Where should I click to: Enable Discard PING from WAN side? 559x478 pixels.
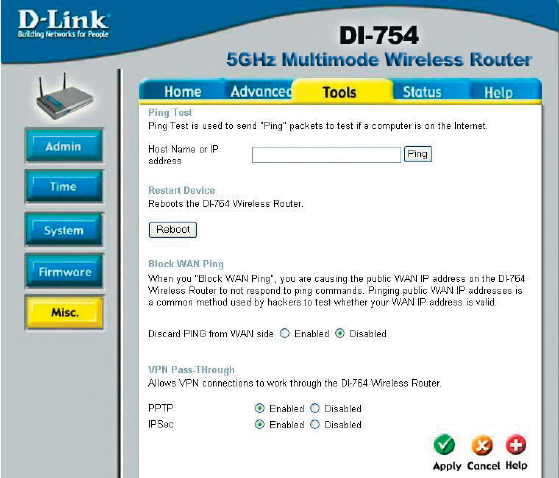[284, 334]
